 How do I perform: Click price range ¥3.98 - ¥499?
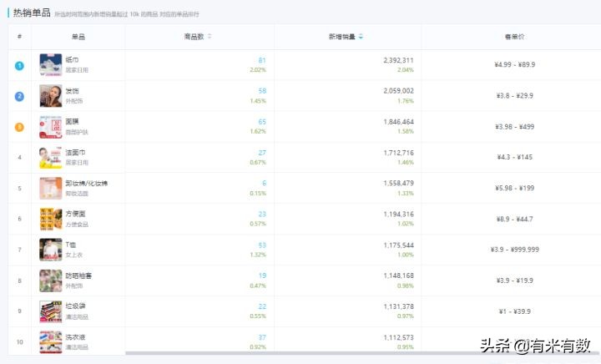coord(514,126)
